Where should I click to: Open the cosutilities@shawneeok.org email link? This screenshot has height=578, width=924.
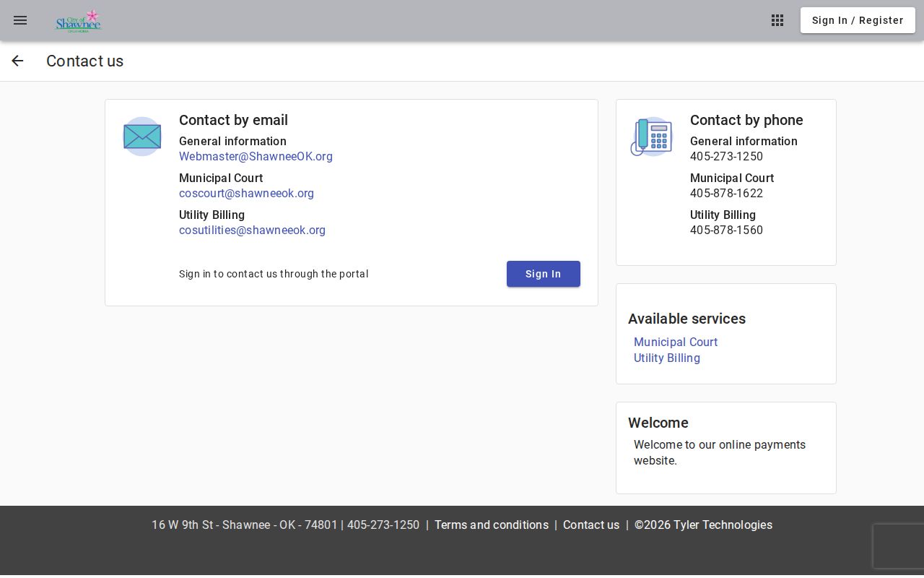click(252, 230)
